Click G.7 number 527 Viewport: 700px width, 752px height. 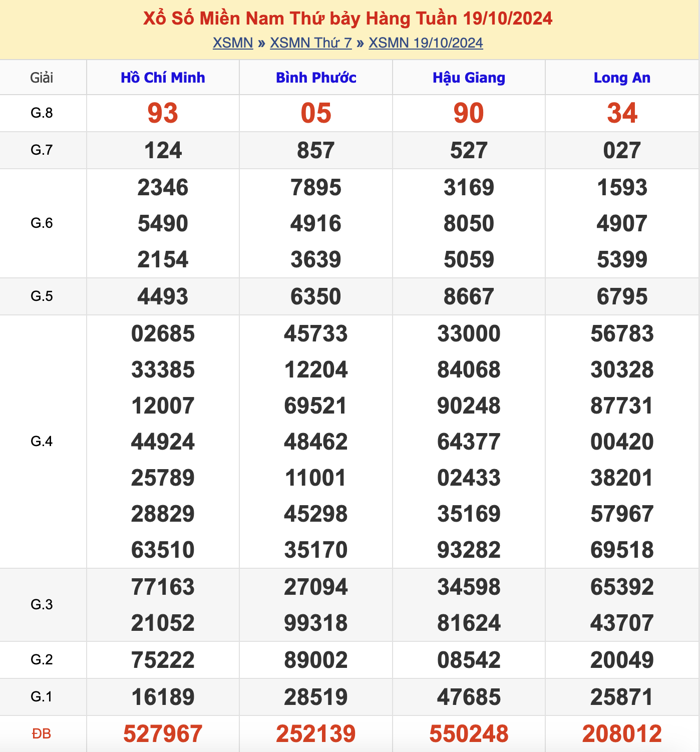469,150
